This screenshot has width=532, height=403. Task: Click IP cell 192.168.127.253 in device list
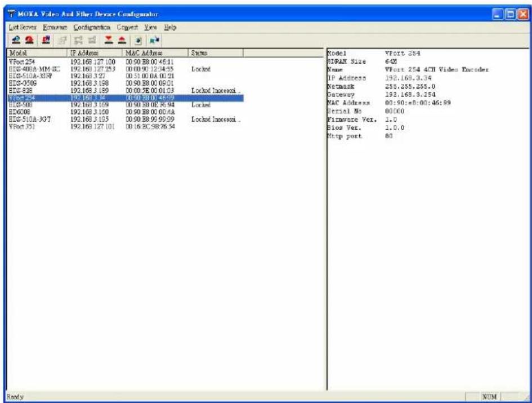[x=93, y=69]
